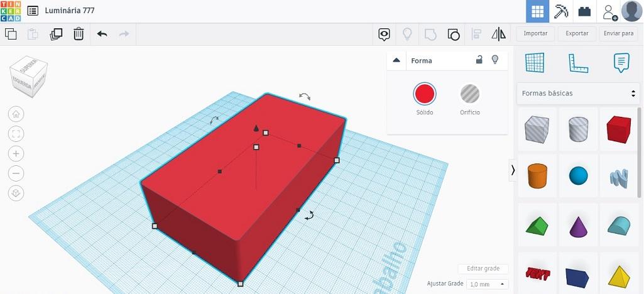Pick the Scribble shape
The image size is (644, 294).
coord(618,177)
